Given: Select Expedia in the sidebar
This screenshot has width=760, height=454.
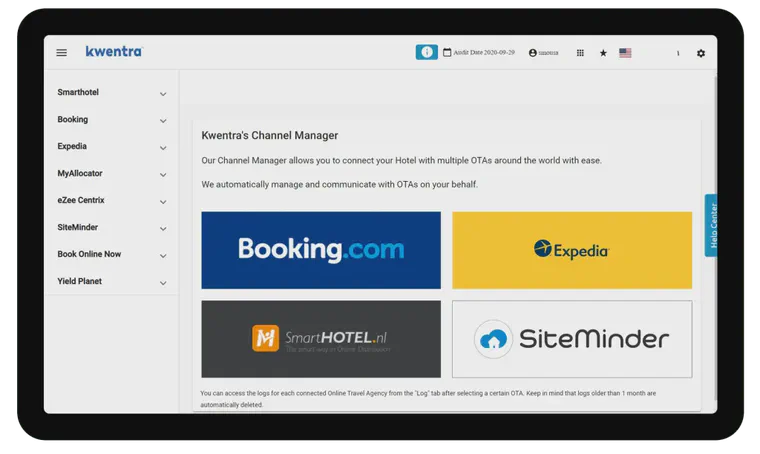Looking at the screenshot, I should tap(72, 146).
